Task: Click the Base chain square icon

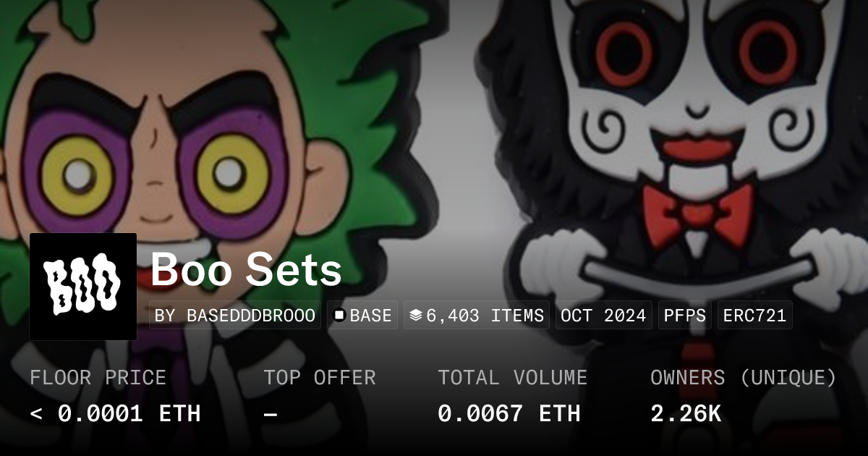Action: [339, 316]
